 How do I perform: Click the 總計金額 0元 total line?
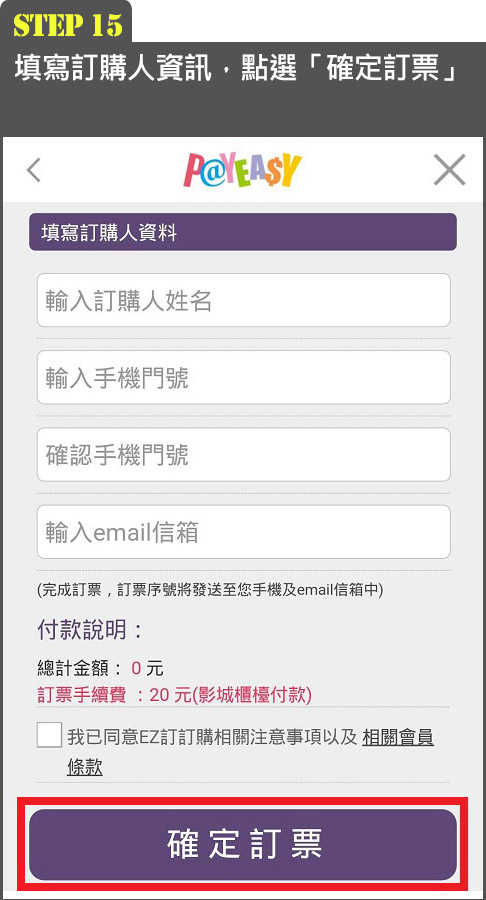(x=100, y=668)
